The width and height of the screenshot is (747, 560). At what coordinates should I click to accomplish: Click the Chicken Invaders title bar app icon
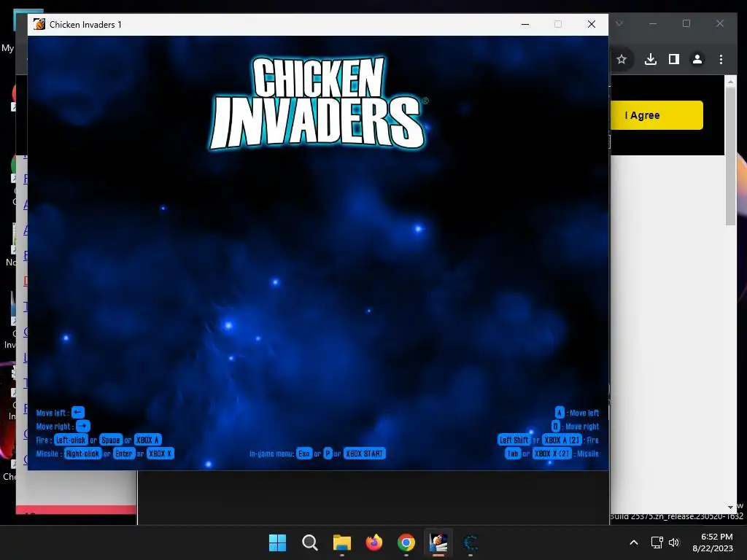point(39,24)
